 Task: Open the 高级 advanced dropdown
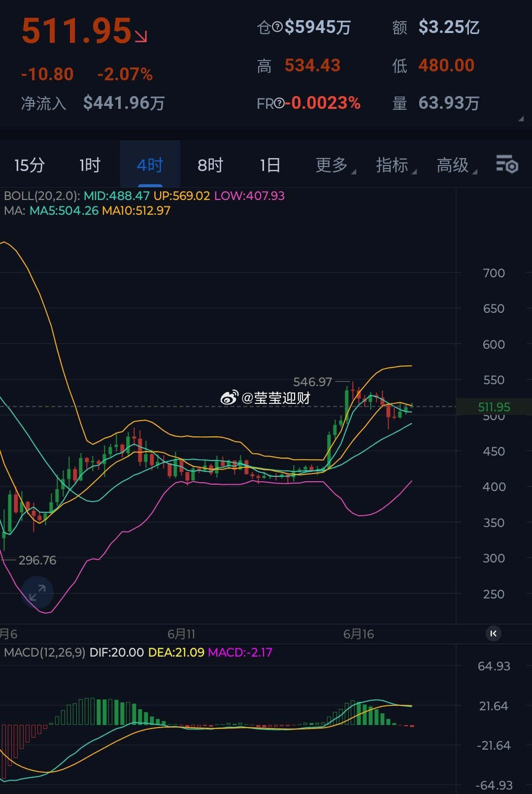(x=457, y=165)
